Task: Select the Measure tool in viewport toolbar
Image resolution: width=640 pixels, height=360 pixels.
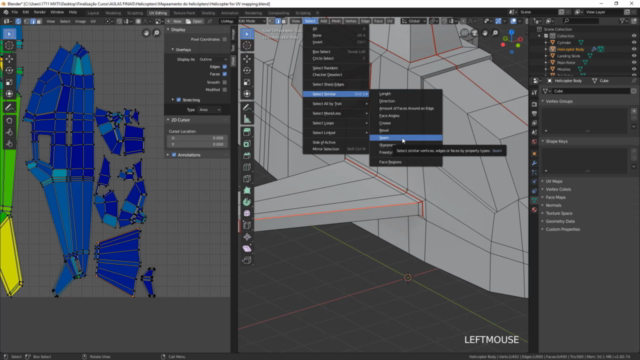Action: point(247,119)
